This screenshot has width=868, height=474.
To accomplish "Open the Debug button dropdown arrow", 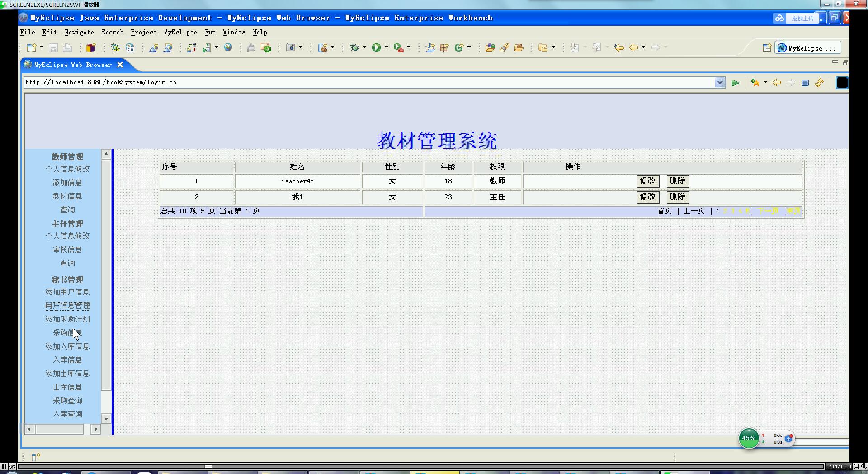I will pyautogui.click(x=364, y=47).
